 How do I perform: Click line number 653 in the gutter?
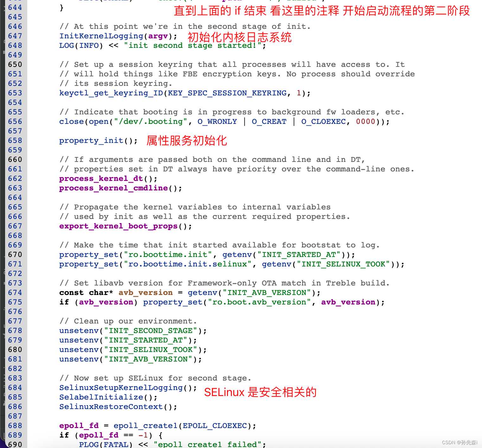15,93
